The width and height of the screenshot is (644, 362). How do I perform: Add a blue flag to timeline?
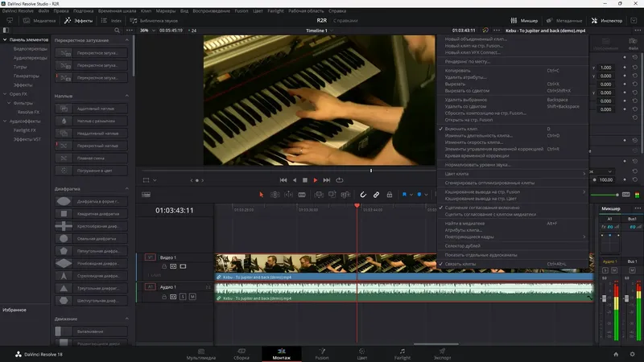tap(404, 195)
